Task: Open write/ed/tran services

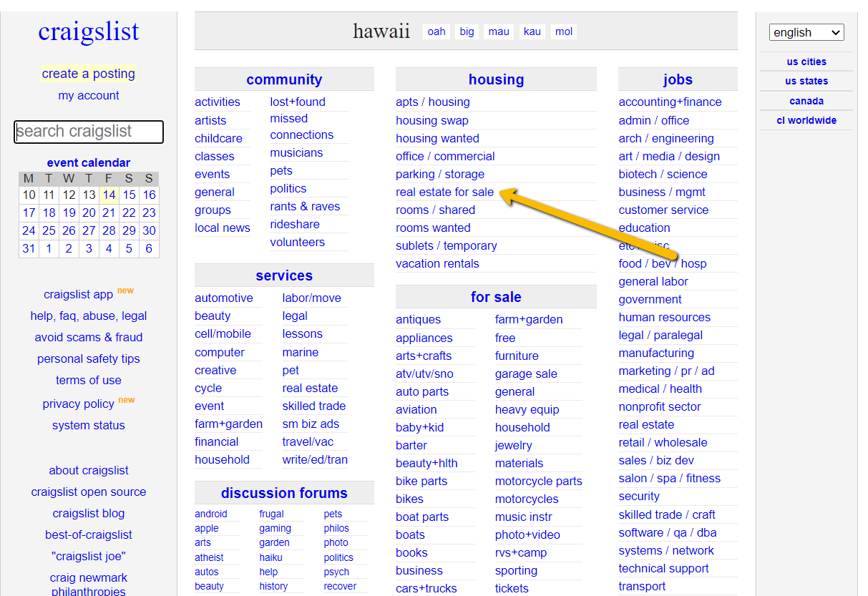Action: (x=315, y=459)
